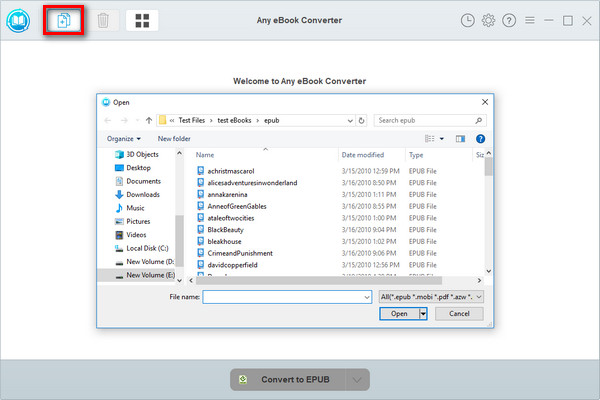600x400 pixels.
Task: Click the Any eBook Converter logo icon
Action: point(18,21)
